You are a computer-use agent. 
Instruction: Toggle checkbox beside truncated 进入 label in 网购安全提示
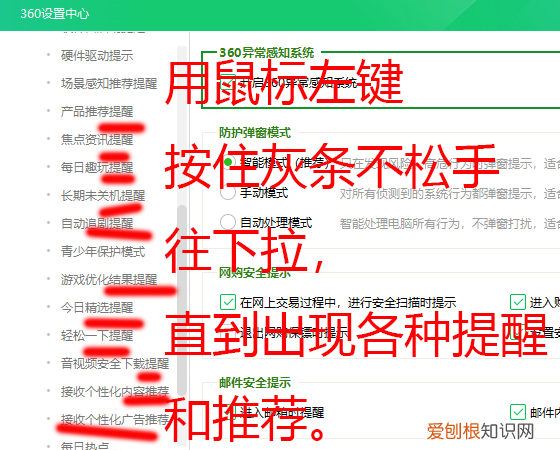(x=518, y=302)
